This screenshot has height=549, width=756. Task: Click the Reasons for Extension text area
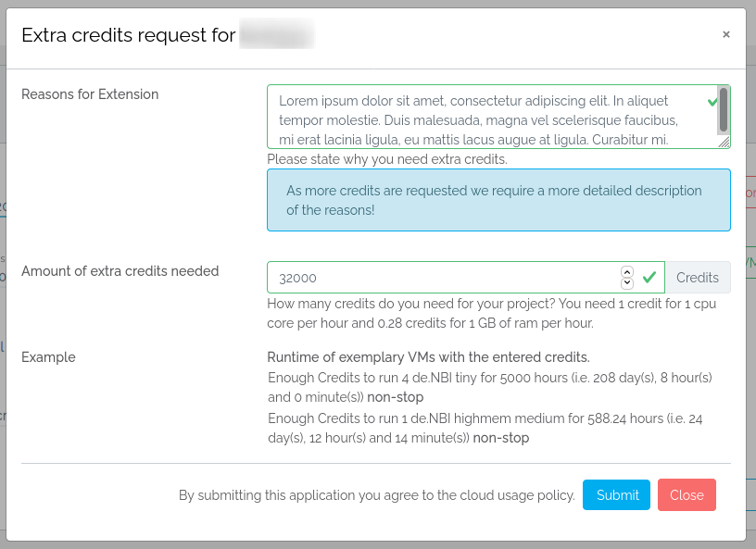coord(482,117)
